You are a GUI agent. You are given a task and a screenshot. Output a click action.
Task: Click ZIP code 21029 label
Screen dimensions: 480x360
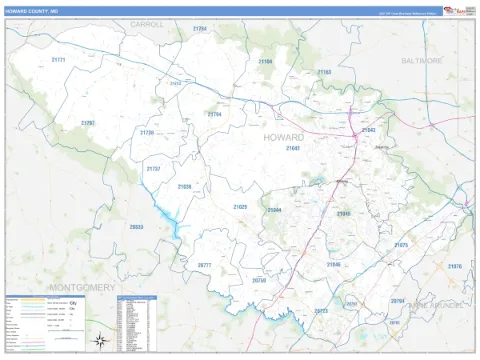click(x=240, y=207)
